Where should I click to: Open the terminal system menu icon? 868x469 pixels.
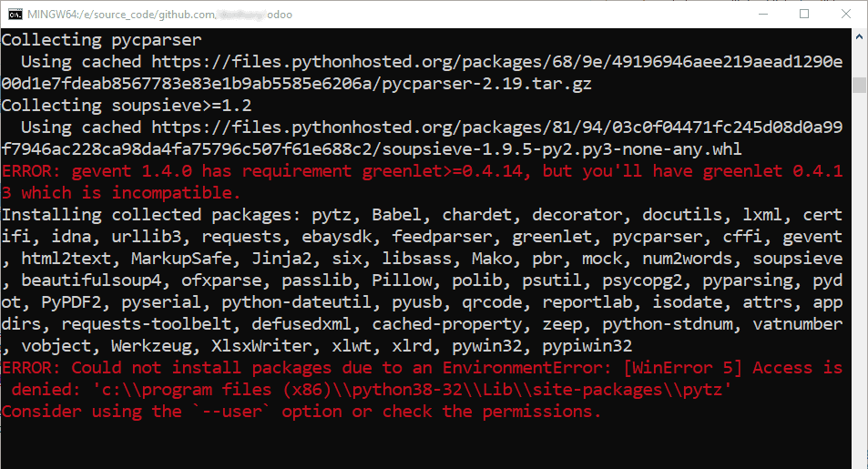(x=15, y=14)
